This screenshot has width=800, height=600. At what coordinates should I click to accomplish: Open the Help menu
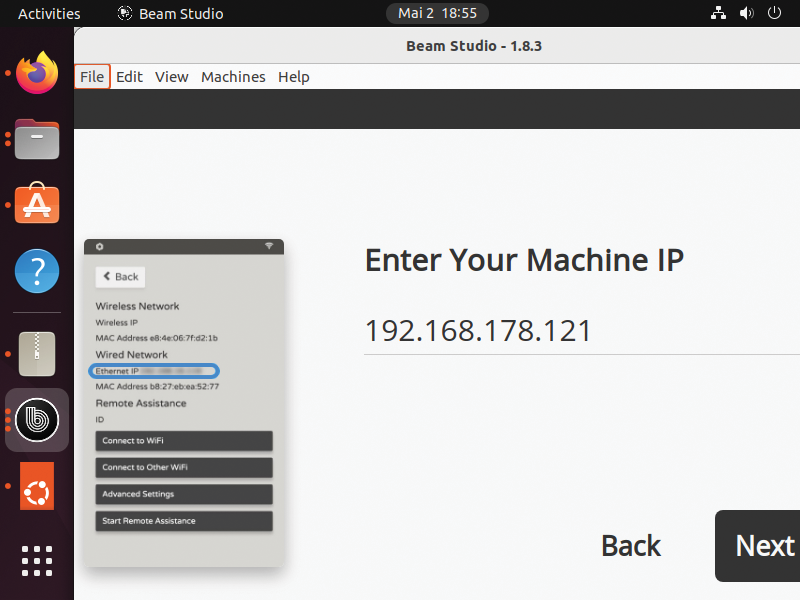pos(294,77)
